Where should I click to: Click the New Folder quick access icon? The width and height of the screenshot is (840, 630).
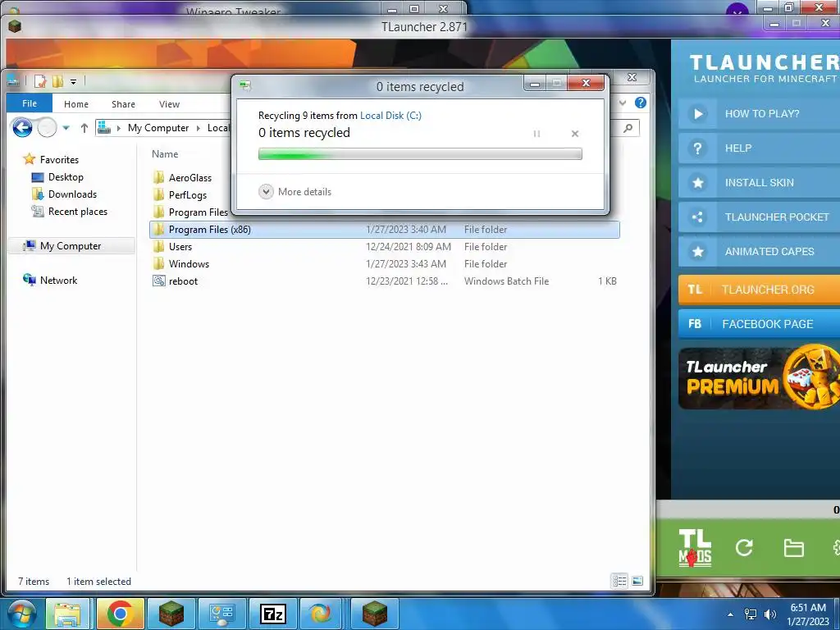pyautogui.click(x=57, y=81)
